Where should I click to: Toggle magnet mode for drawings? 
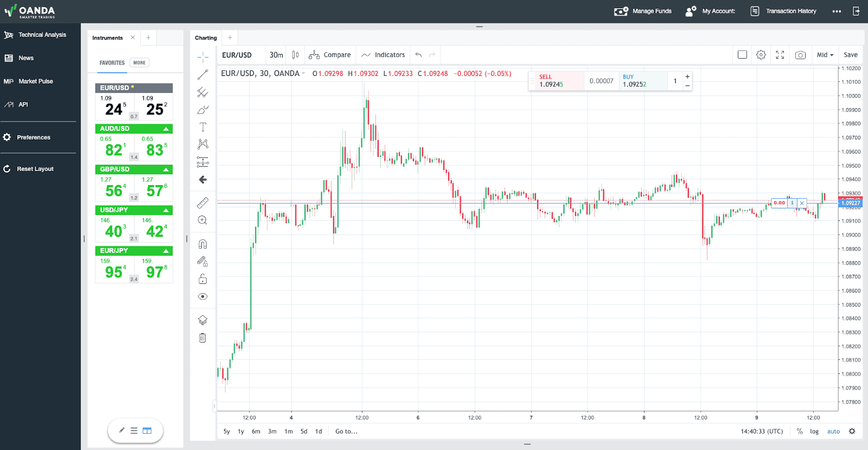203,244
